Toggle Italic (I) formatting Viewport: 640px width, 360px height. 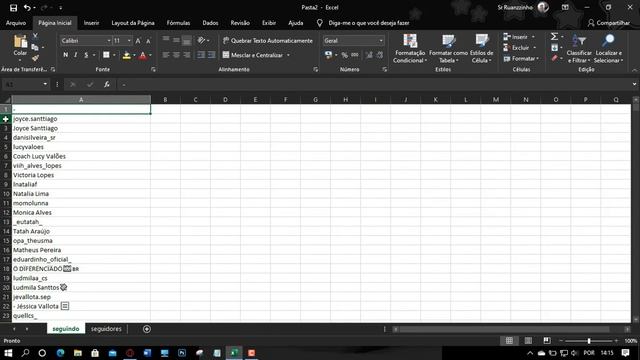(x=76, y=55)
